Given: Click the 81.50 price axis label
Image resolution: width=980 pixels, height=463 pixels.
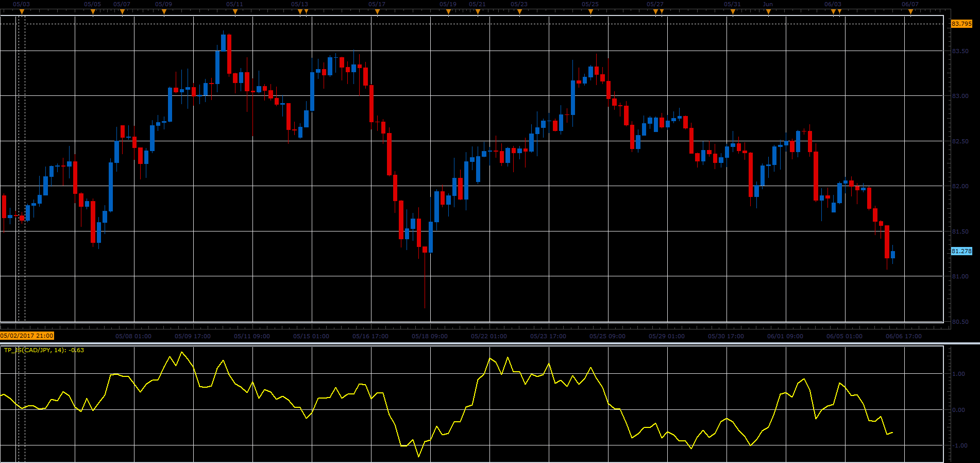Looking at the screenshot, I should point(960,231).
